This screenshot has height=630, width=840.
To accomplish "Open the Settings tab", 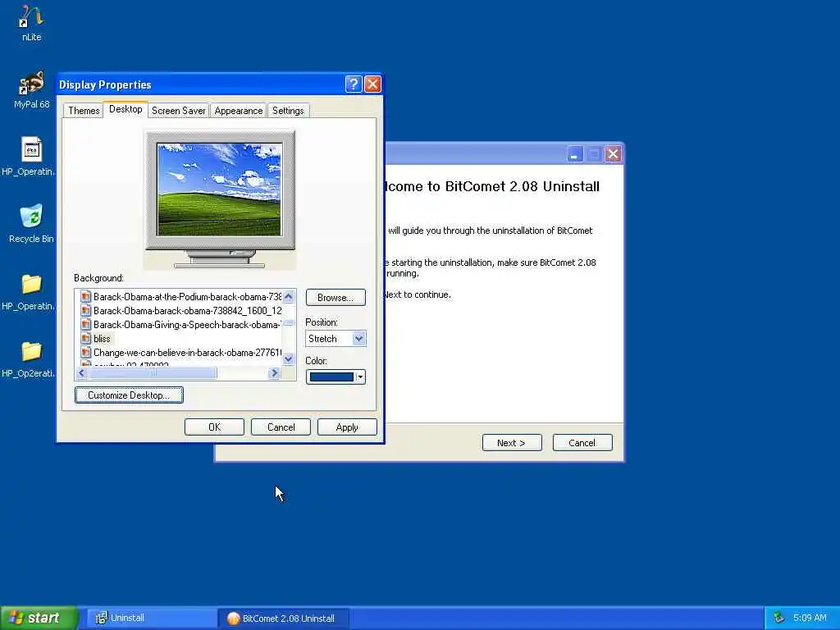I will click(288, 111).
